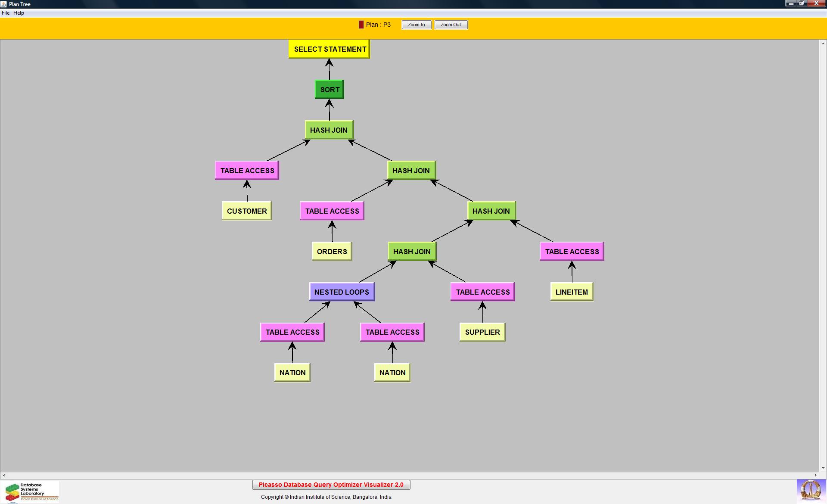Click the Picasso Database Query Optimizer Visualizer label
Viewport: 827px width, 504px height.
(331, 485)
